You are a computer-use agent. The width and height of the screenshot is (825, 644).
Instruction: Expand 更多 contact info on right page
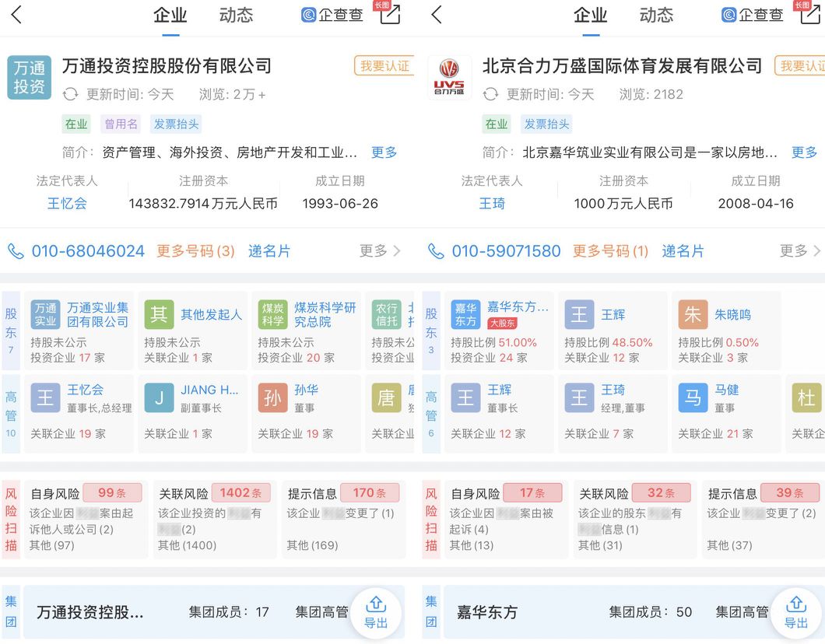pos(800,250)
